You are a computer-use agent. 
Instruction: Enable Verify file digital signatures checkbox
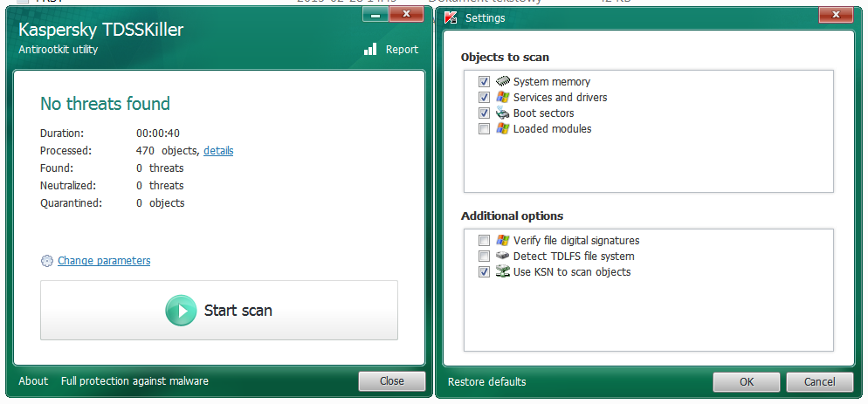[x=485, y=241]
